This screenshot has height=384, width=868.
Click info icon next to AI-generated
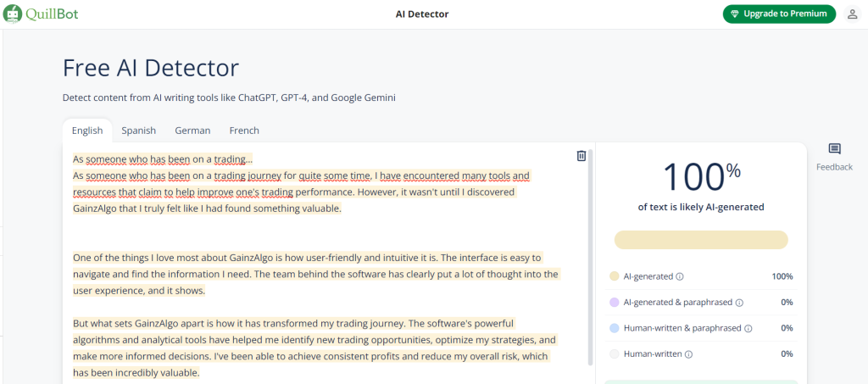680,276
